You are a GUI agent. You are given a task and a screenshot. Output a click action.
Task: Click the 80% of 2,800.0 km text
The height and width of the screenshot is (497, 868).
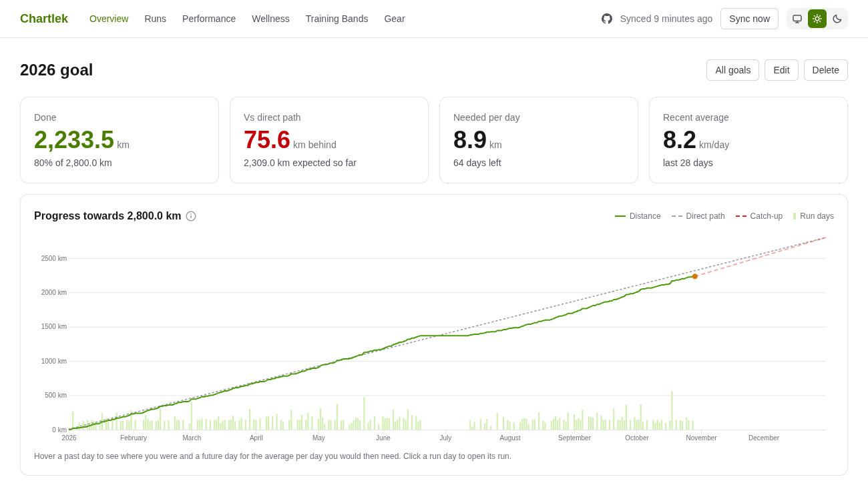click(x=73, y=163)
